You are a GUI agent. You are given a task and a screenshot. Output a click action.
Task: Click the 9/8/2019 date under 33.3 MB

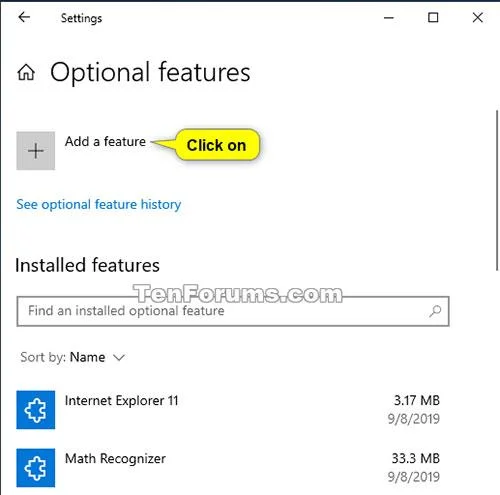414,477
